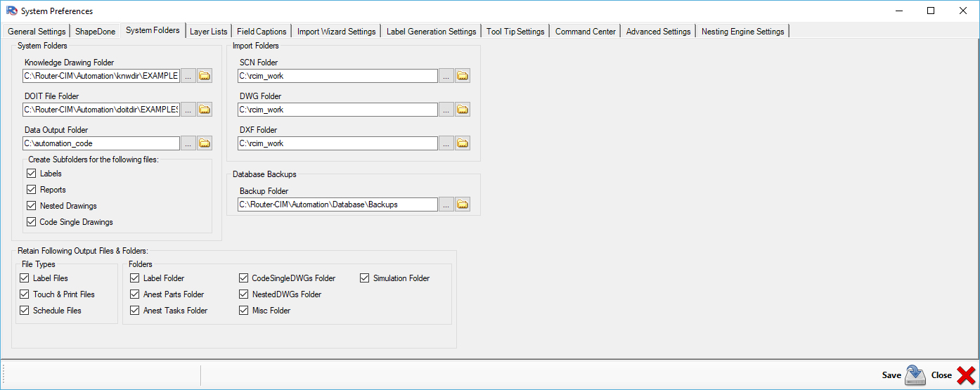Open Nesting Engine Settings tab

[743, 32]
